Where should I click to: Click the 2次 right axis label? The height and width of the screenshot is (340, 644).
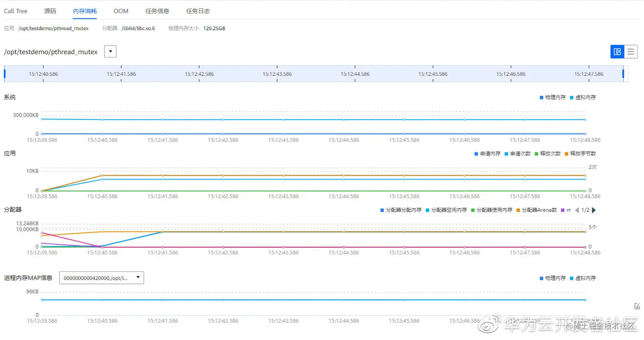click(593, 167)
